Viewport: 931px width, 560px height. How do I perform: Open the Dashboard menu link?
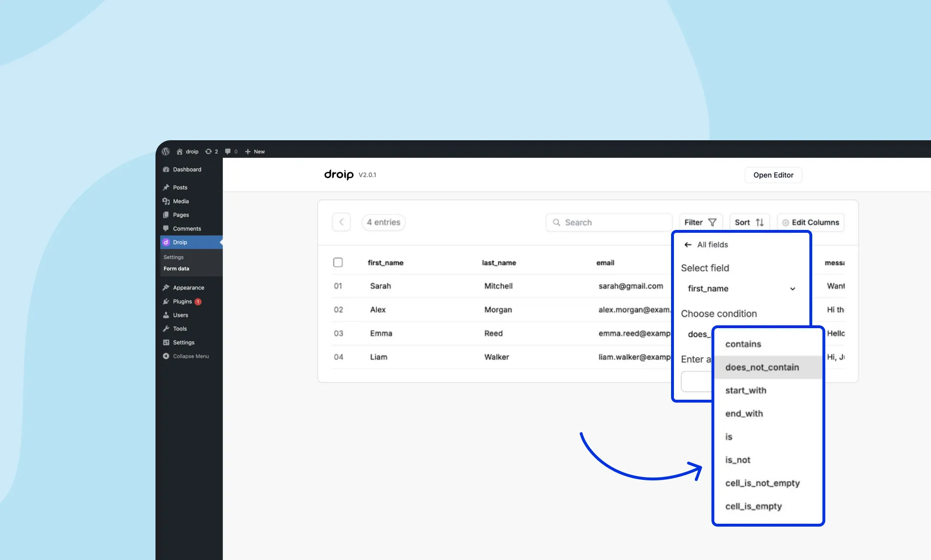click(187, 169)
